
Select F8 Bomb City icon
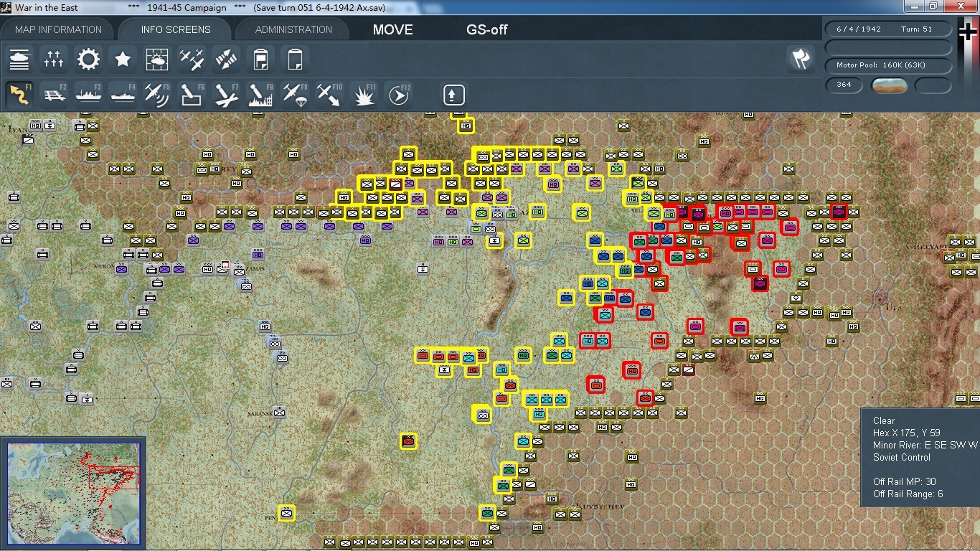pyautogui.click(x=260, y=95)
